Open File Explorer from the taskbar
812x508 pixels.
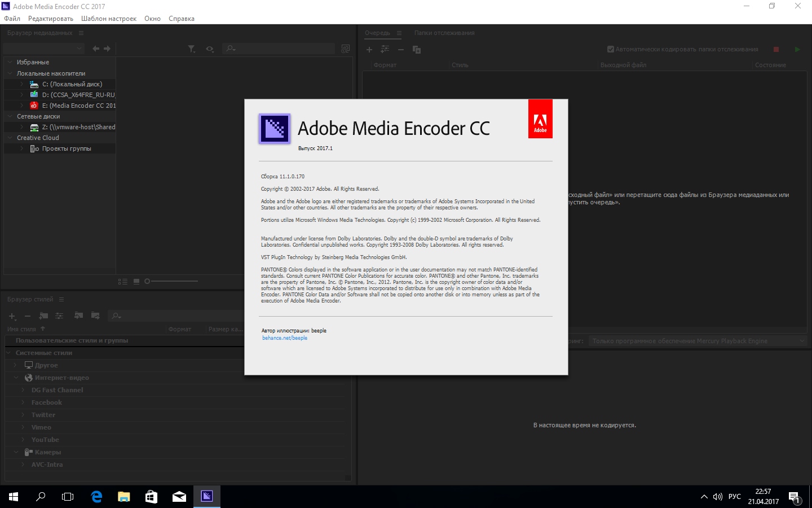click(x=124, y=497)
